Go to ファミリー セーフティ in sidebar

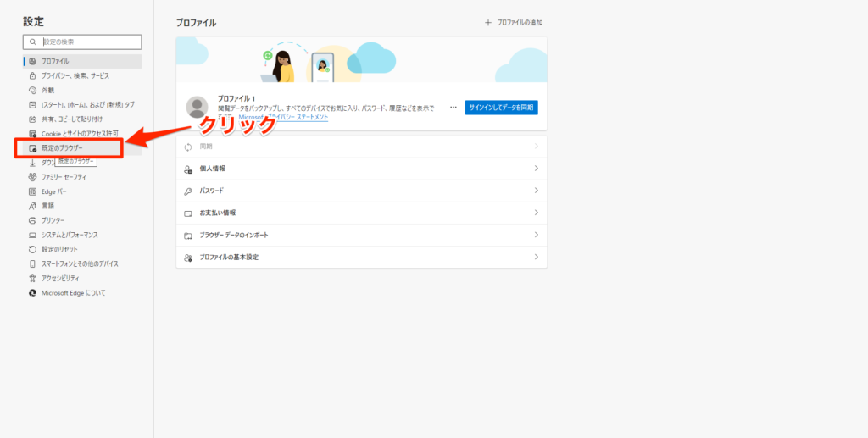(x=64, y=177)
